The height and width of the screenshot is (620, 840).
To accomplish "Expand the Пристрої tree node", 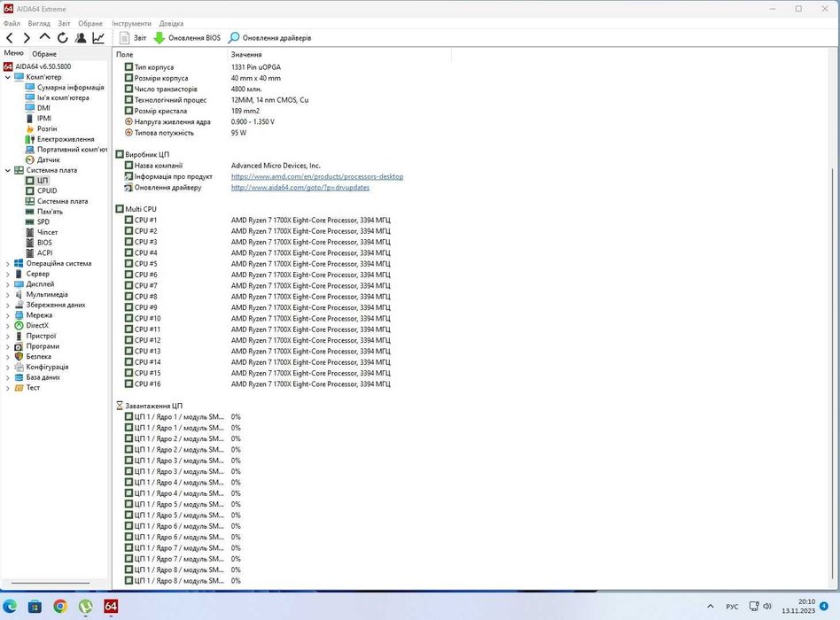I will (7, 337).
